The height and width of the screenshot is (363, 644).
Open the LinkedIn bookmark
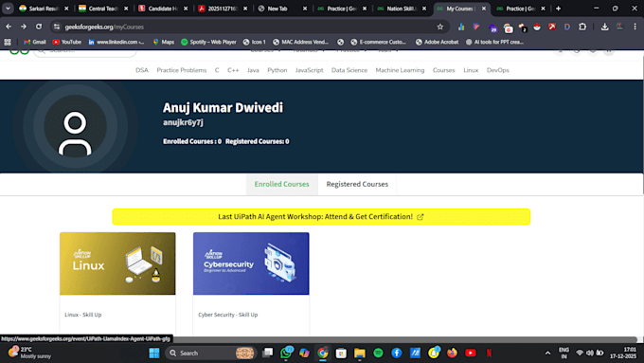[116, 42]
